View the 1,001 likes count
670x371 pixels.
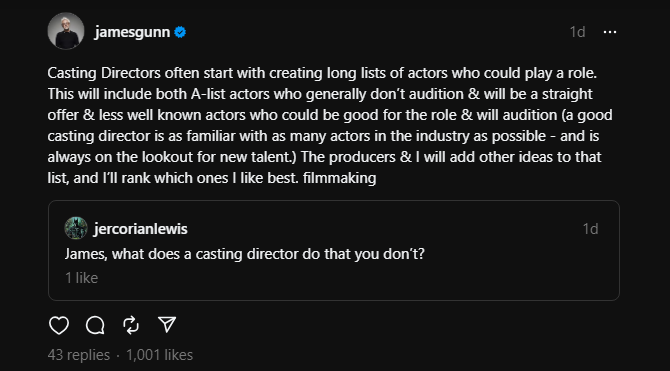click(159, 355)
